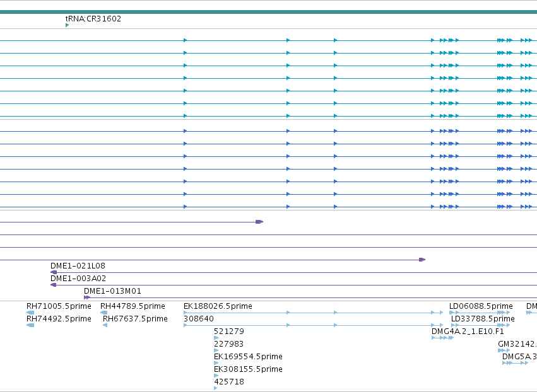
Task: Click the double arrowhead starting DME1-013M01
Action: (x=87, y=297)
